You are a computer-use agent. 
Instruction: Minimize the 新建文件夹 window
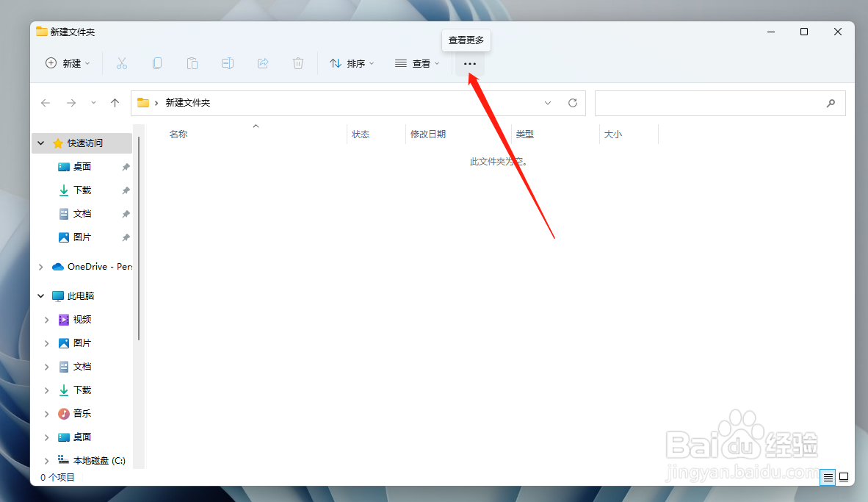click(770, 32)
